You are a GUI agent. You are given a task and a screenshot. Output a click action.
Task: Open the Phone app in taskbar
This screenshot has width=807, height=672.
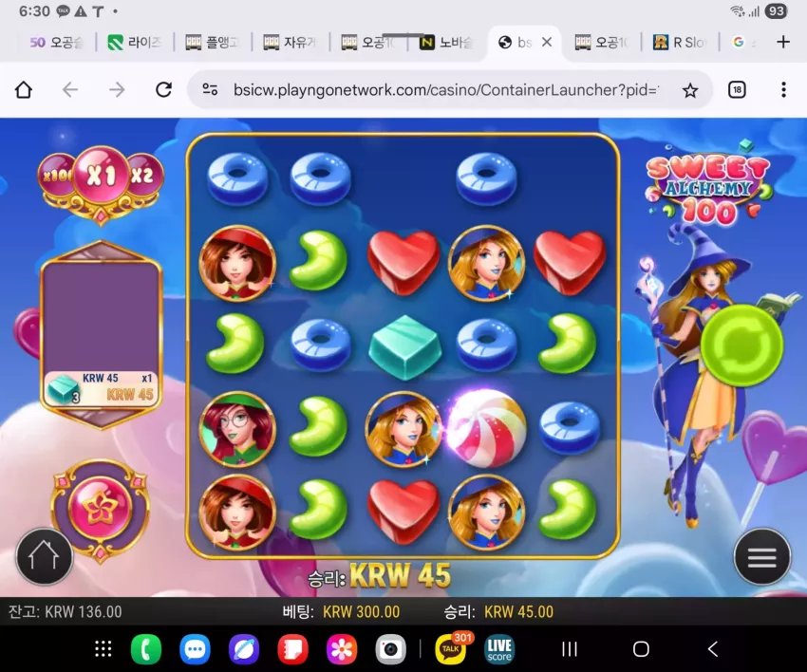(145, 649)
